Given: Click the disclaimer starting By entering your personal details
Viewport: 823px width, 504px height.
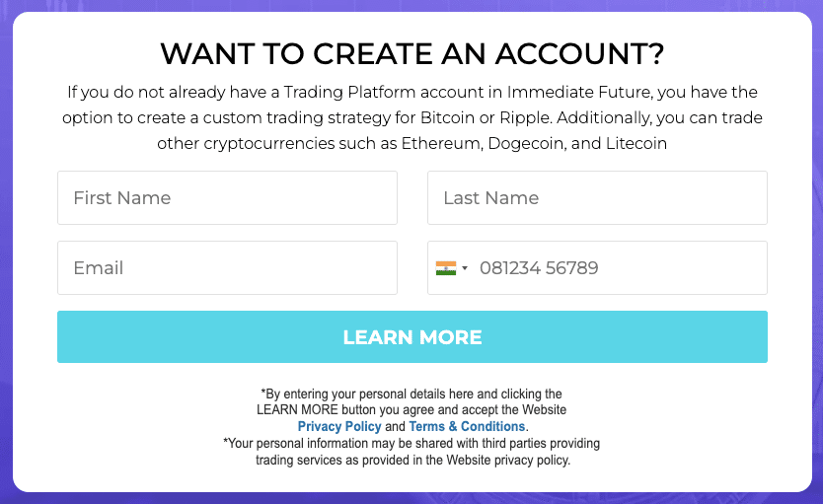Looking at the screenshot, I should click(411, 394).
